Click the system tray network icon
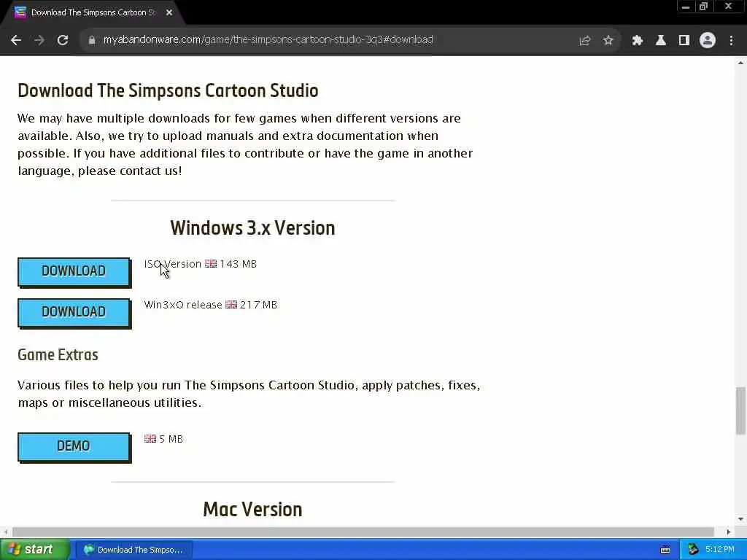This screenshot has width=747, height=560. coord(693,550)
